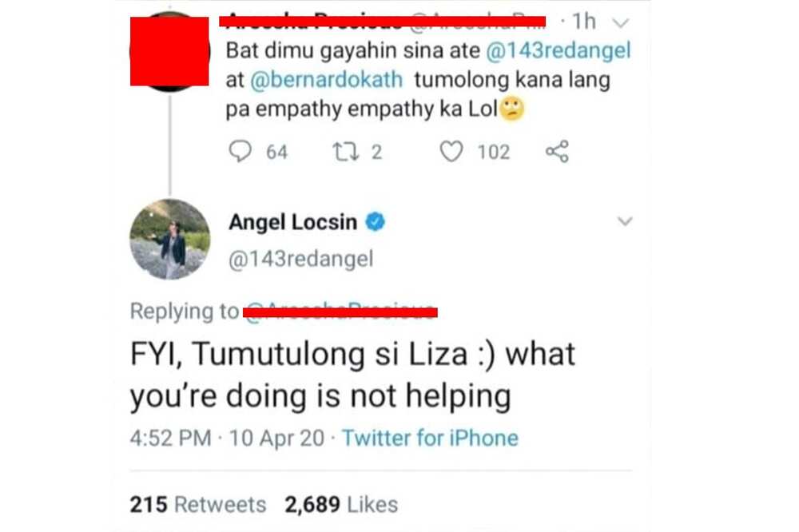This screenshot has width=799, height=532.
Task: Click the 4:52 PM 10 Apr 20 timestamp
Action: click(x=227, y=438)
